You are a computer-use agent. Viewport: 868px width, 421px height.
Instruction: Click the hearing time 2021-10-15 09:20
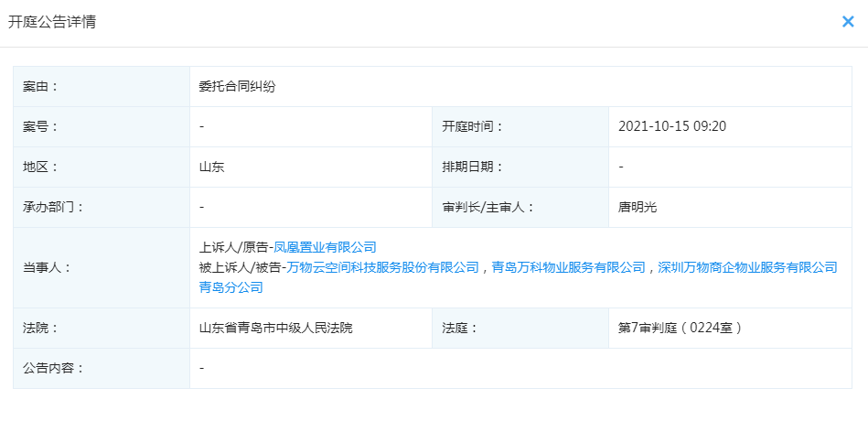tap(672, 126)
